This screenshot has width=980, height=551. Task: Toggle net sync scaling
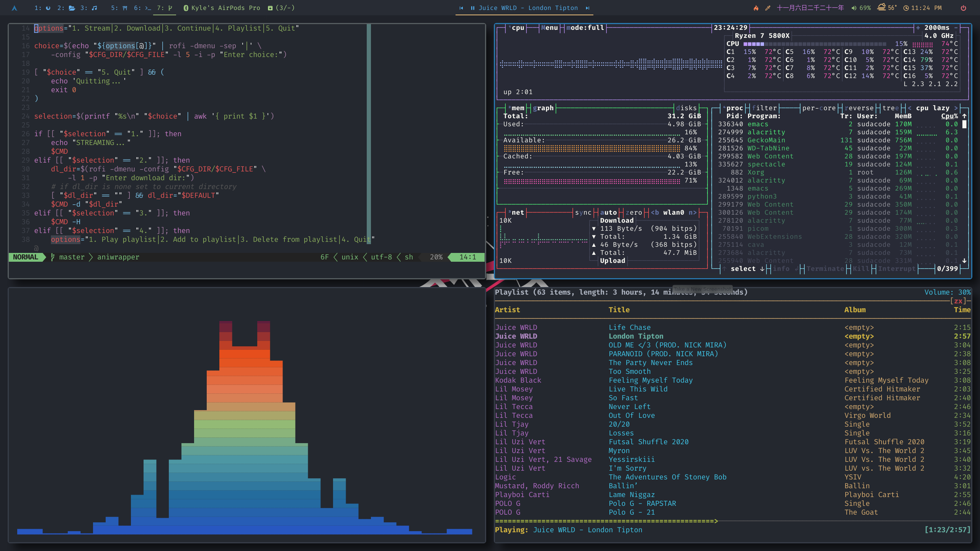coord(583,212)
